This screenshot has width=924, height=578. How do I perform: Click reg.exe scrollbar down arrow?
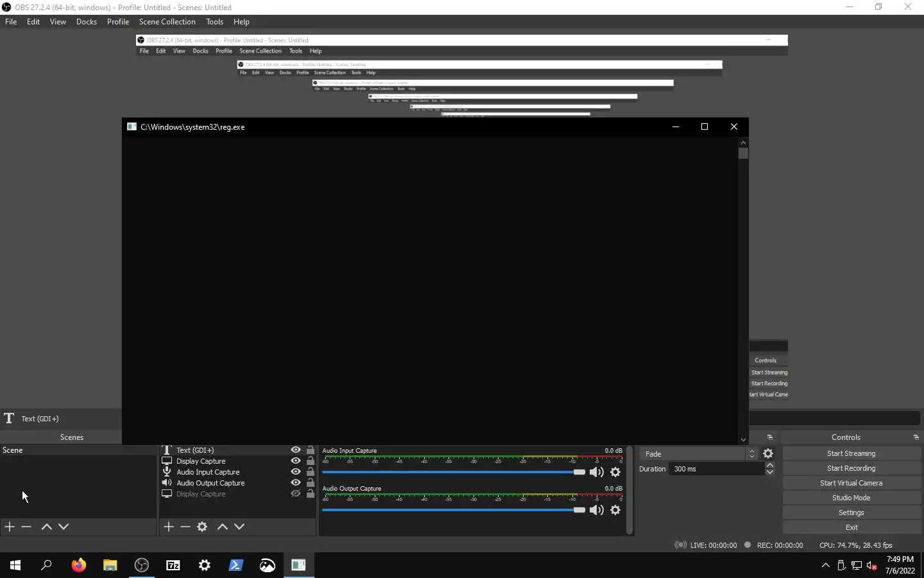[743, 440]
